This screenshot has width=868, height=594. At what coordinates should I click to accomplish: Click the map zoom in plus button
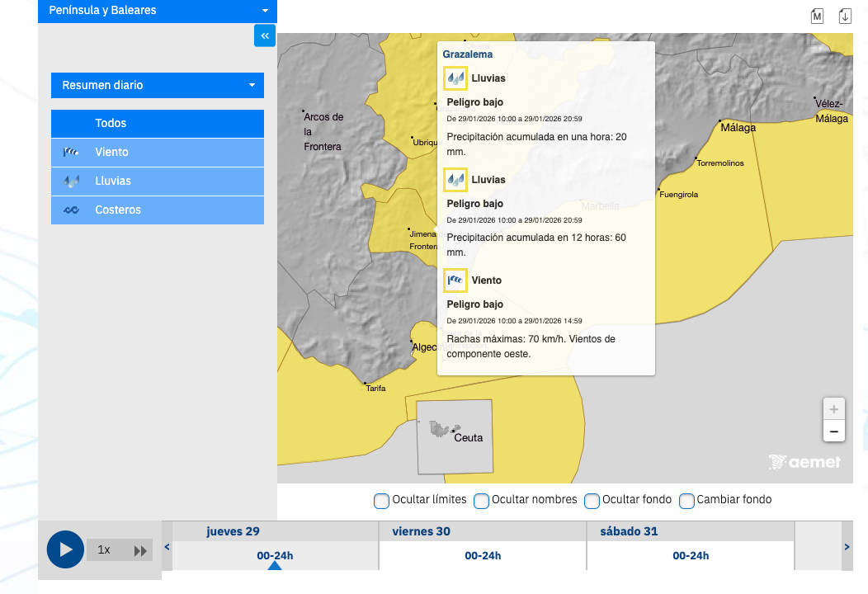pos(833,409)
